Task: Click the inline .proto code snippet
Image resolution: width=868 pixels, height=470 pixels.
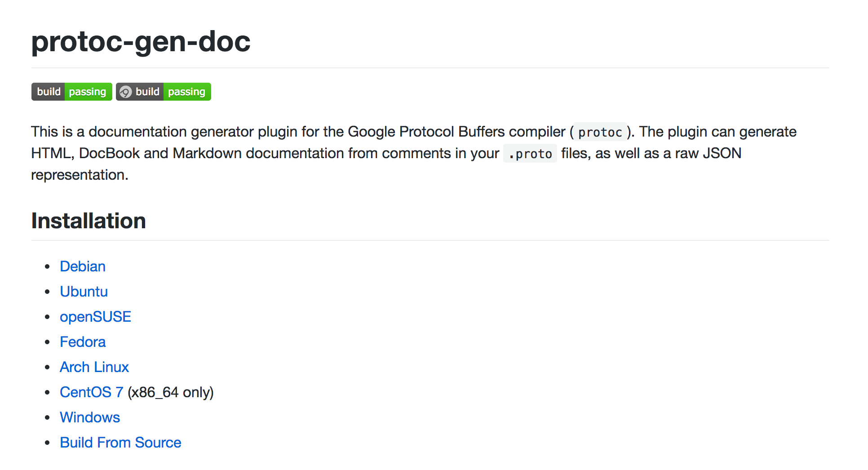Action: [x=530, y=154]
